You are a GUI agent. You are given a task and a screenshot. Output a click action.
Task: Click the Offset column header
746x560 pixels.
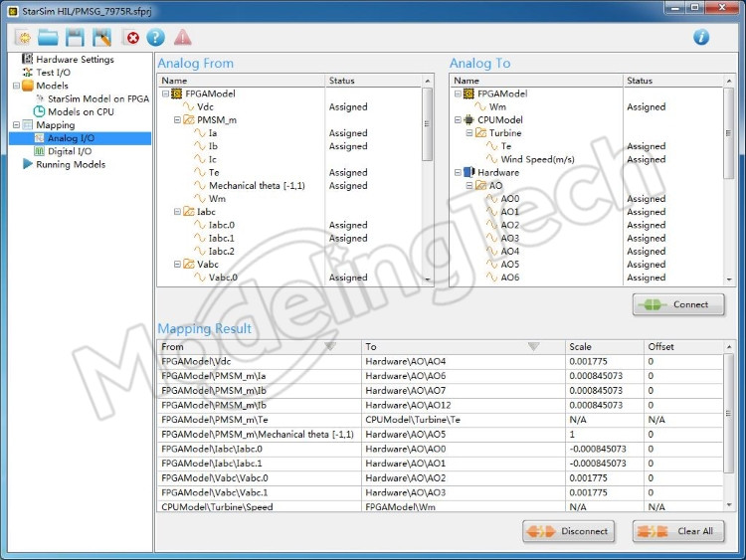(683, 347)
